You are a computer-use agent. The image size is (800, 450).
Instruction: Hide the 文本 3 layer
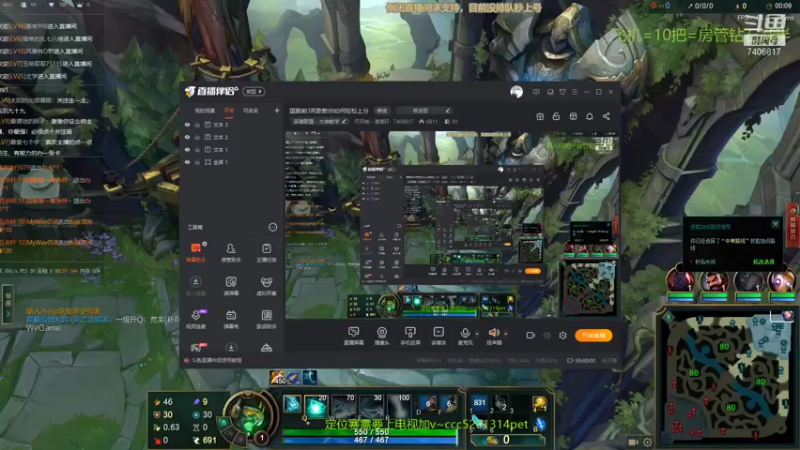(x=187, y=124)
